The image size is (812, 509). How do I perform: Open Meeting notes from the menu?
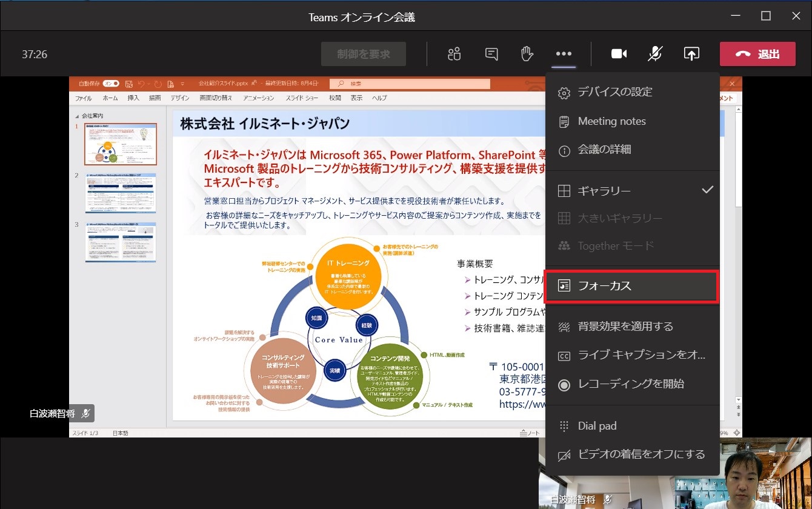click(x=633, y=121)
